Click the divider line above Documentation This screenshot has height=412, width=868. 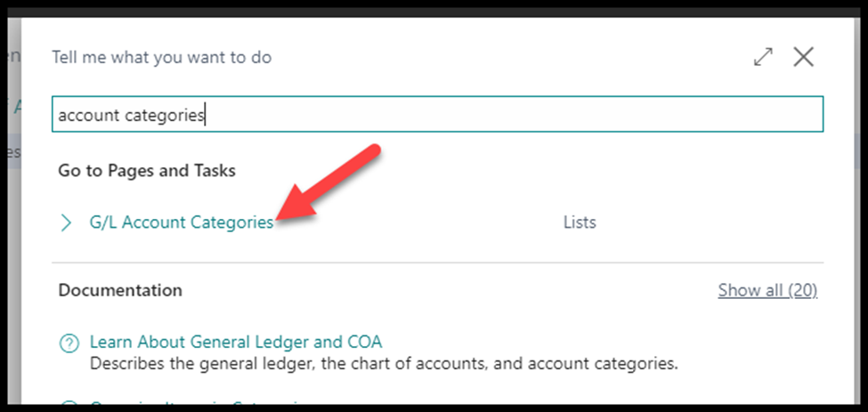tap(436, 263)
